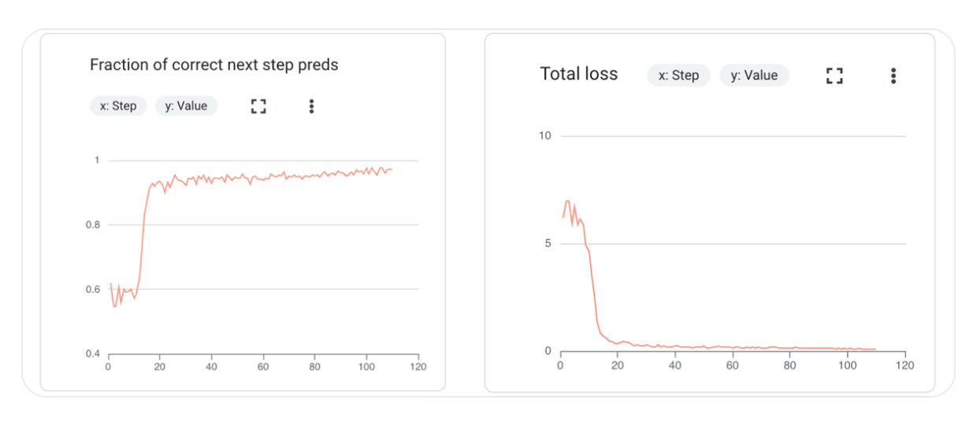980x444 pixels.
Task: Click the 1 label on Fraction chart y-axis
Action: pos(97,161)
